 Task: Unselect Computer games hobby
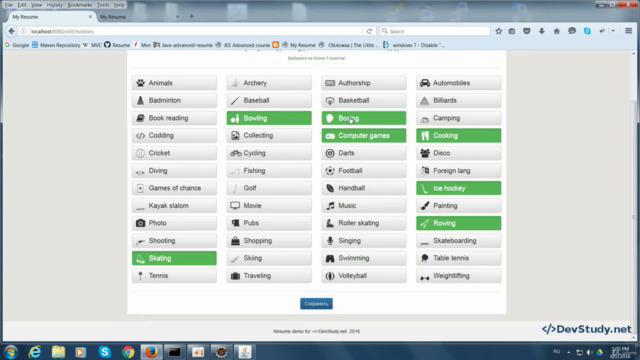tap(364, 136)
